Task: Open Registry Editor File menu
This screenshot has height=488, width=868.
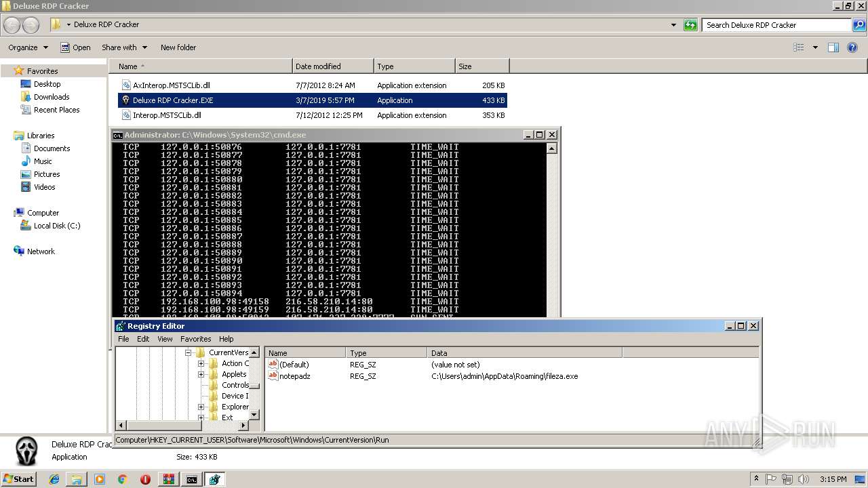Action: [x=123, y=339]
